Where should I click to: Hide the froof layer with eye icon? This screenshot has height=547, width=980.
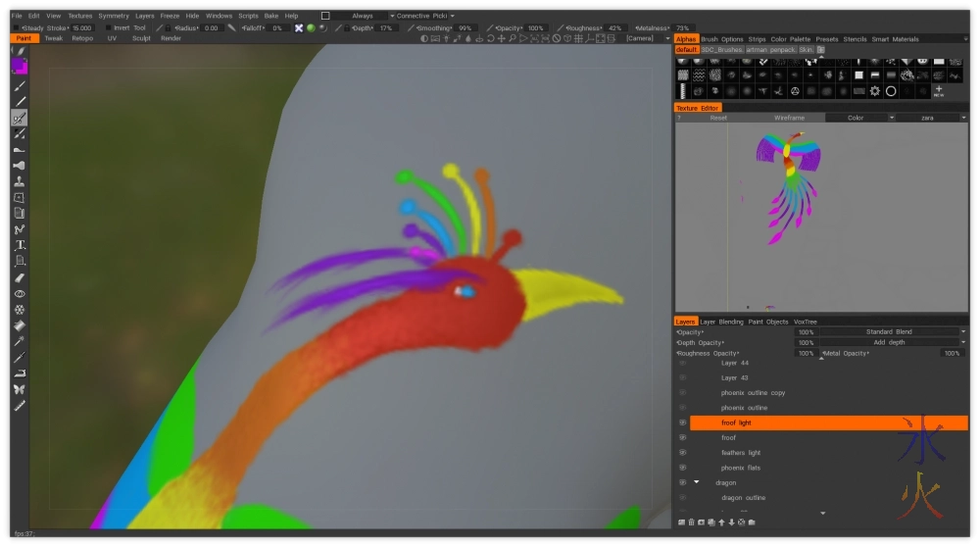[x=682, y=438]
